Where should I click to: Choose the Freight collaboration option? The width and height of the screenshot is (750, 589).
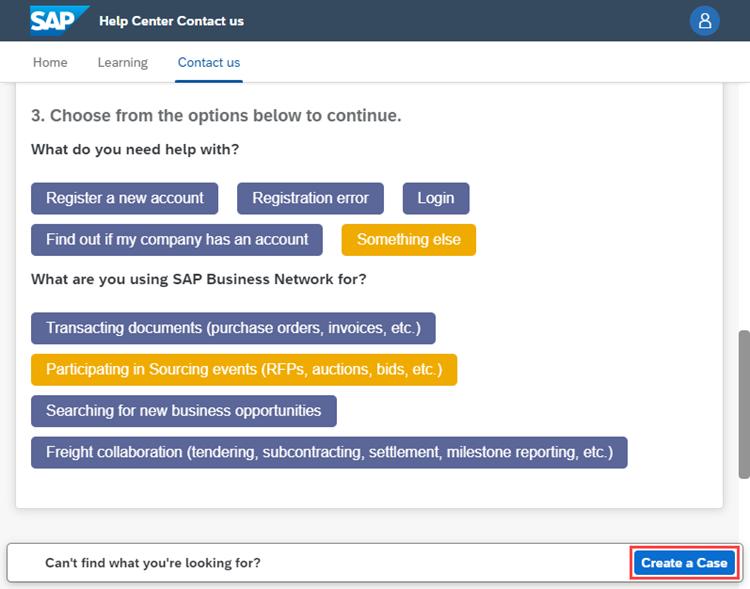pos(329,452)
